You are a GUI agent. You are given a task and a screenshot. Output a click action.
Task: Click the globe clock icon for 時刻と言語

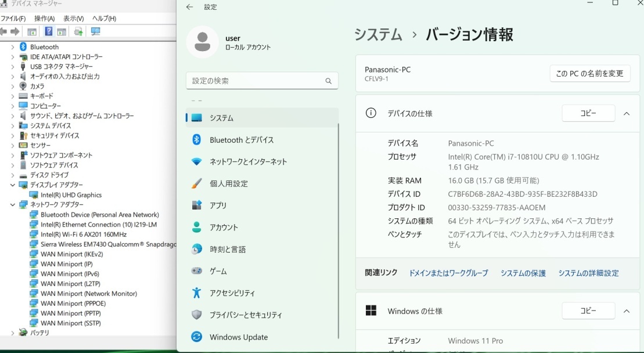(x=196, y=249)
